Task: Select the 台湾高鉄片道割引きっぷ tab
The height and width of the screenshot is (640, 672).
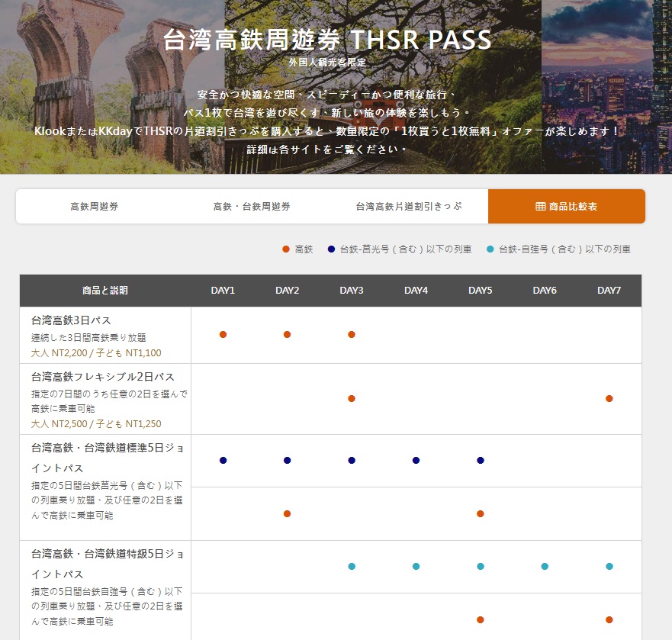Action: [x=409, y=207]
